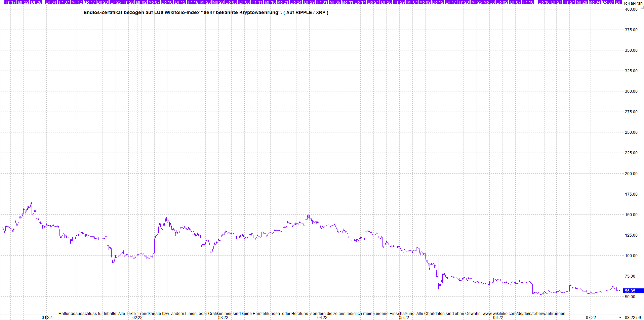
Task: Click the 350.00 price axis label
Action: click(x=631, y=50)
